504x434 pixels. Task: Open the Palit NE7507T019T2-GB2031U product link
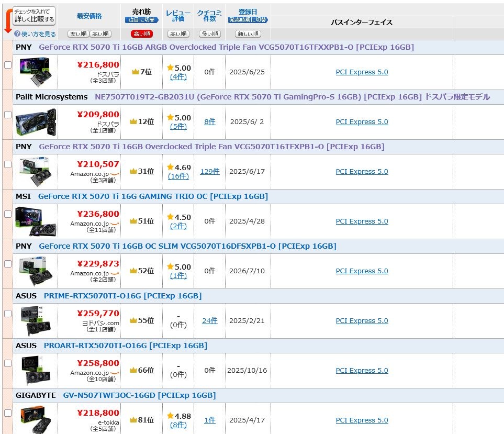tap(292, 97)
